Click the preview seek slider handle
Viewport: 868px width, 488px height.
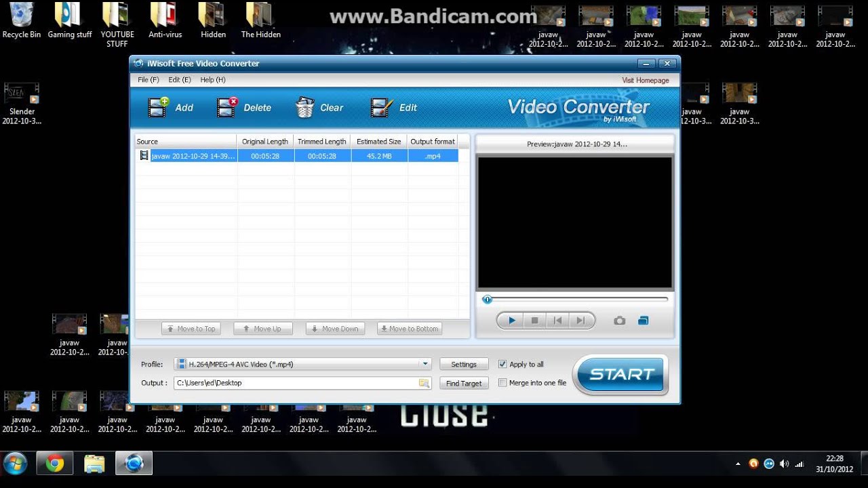pos(487,299)
